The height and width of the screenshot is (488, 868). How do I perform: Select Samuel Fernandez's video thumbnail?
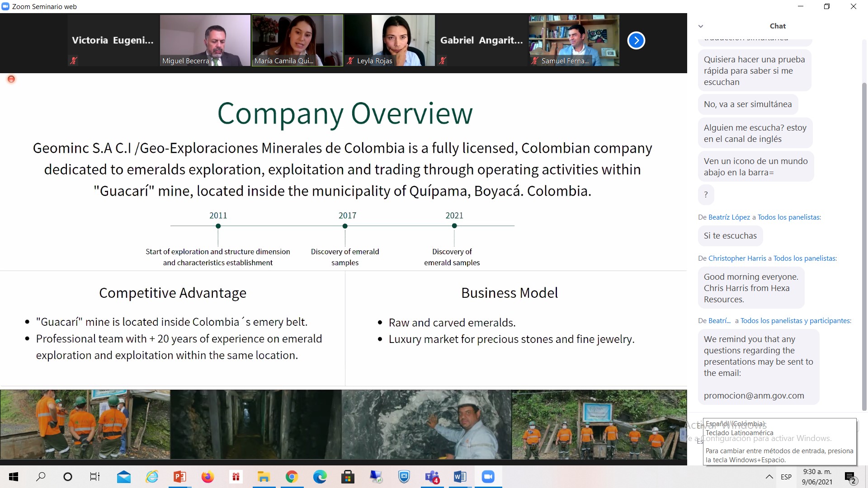point(574,40)
